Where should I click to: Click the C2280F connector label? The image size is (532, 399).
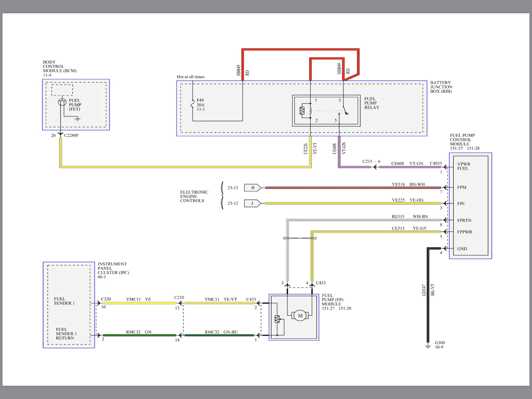71,135
